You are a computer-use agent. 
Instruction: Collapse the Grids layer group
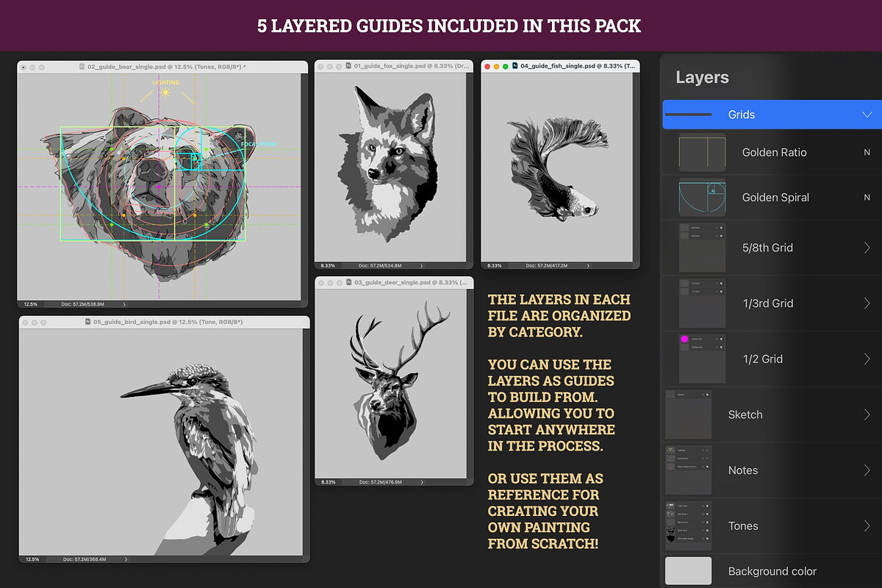tap(867, 115)
